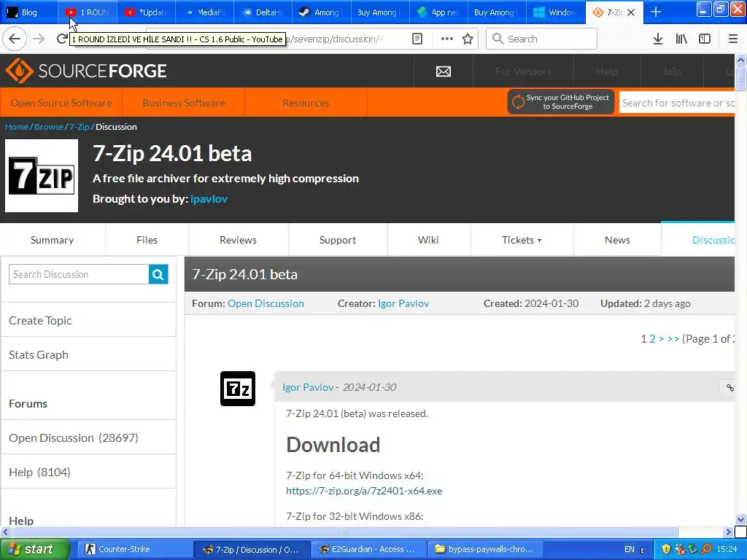Open page actions three-dot menu

[447, 39]
